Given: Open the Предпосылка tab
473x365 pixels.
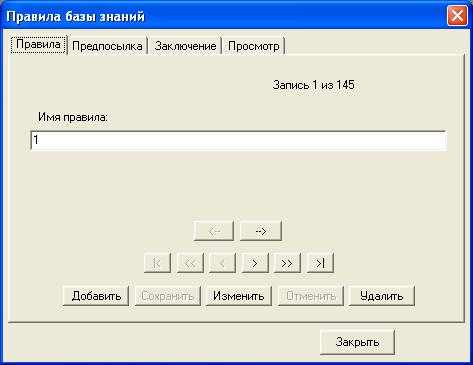Looking at the screenshot, I should [107, 46].
